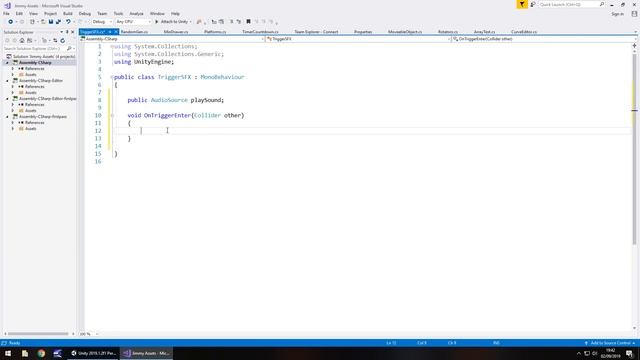
Task: Click the feedback icon beside Quick Launch
Action: pos(533,4)
